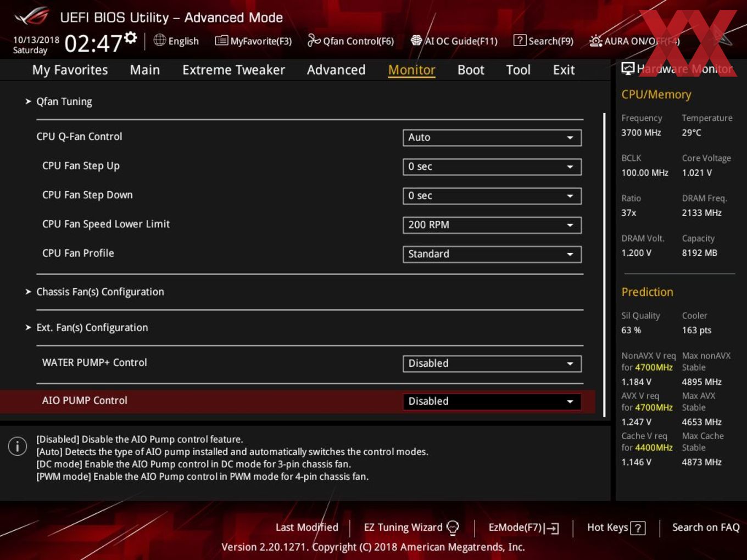Open the CPU Fan Step Down dropdown

(492, 195)
